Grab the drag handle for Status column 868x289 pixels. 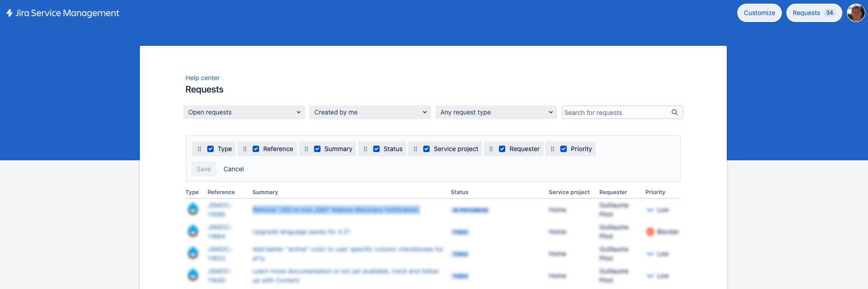click(x=365, y=149)
